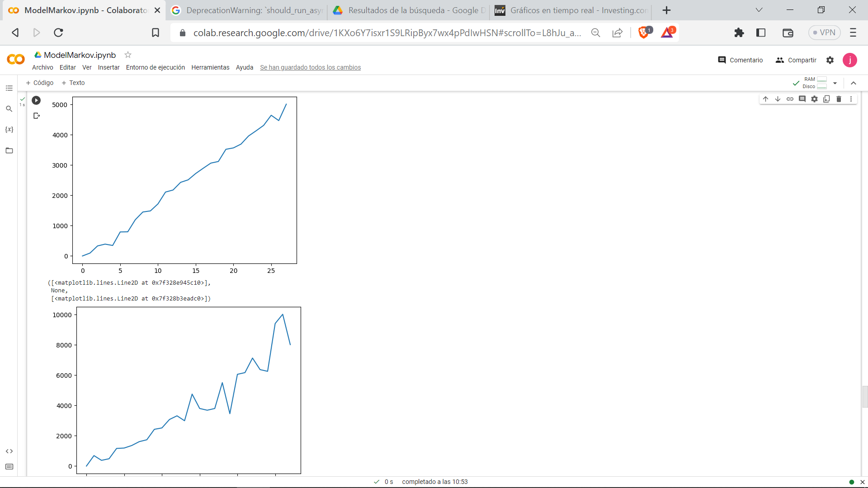Screen dimensions: 868x488
Task: Open the cell editor settings gear
Action: point(814,99)
